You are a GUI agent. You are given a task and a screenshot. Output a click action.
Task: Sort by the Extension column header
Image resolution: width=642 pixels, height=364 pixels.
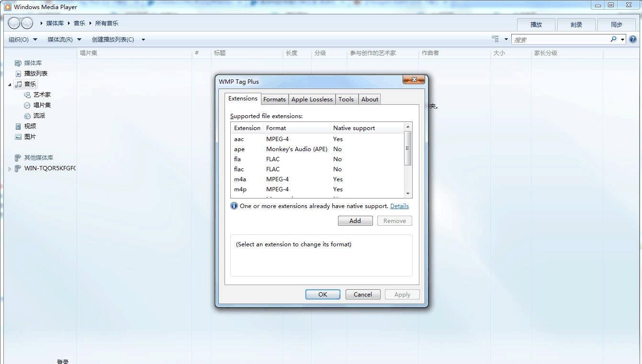tap(247, 128)
